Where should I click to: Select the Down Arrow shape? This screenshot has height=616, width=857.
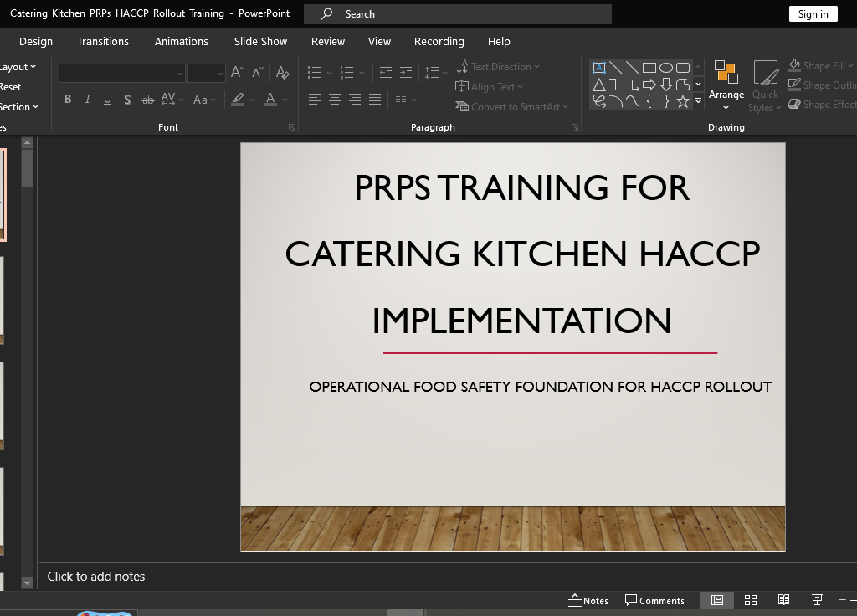click(665, 85)
